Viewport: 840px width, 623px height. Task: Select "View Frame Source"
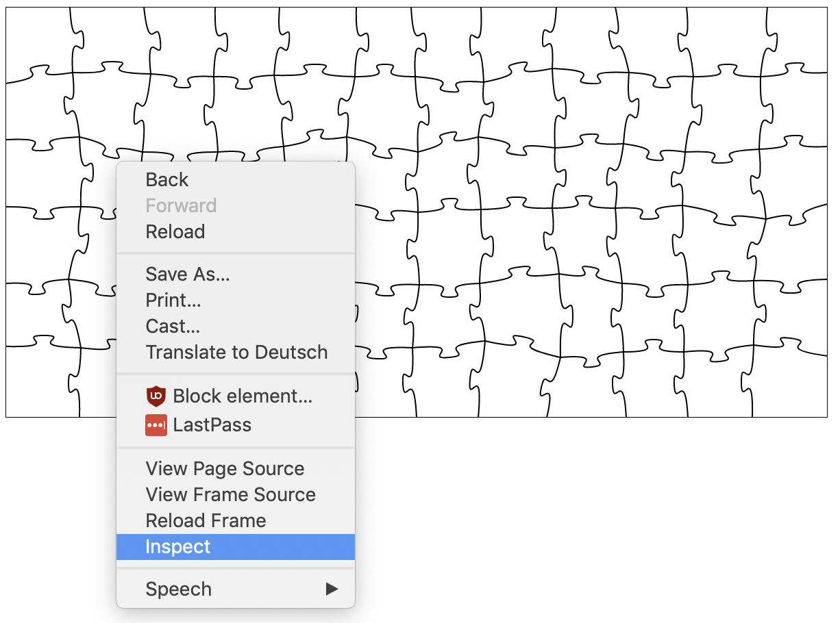(230, 494)
